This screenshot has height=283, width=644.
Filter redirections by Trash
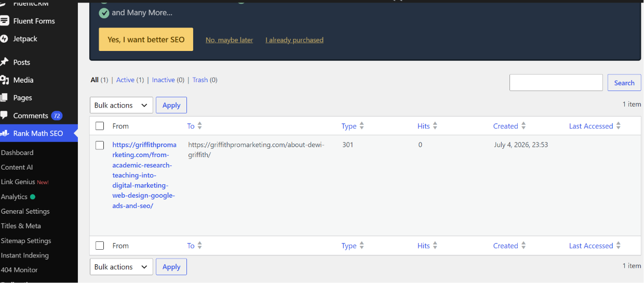tap(200, 80)
